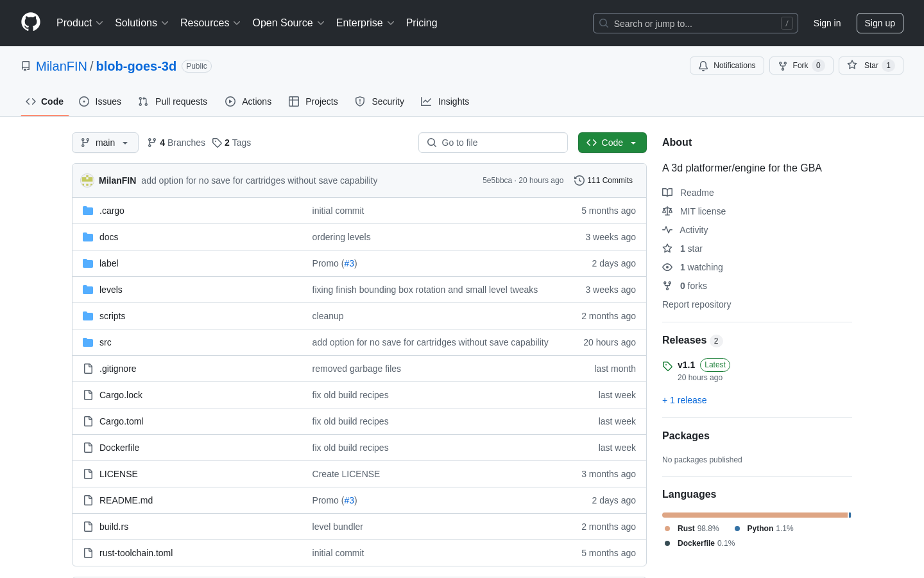Click the 0 forks link in About
Image resolution: width=924 pixels, height=578 pixels.
693,286
